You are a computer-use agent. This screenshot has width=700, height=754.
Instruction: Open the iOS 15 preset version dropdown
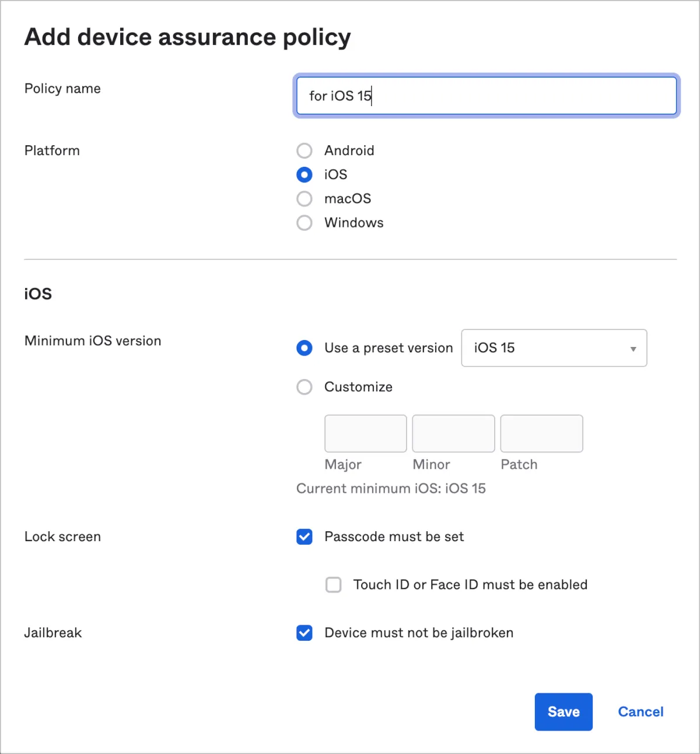pyautogui.click(x=553, y=348)
